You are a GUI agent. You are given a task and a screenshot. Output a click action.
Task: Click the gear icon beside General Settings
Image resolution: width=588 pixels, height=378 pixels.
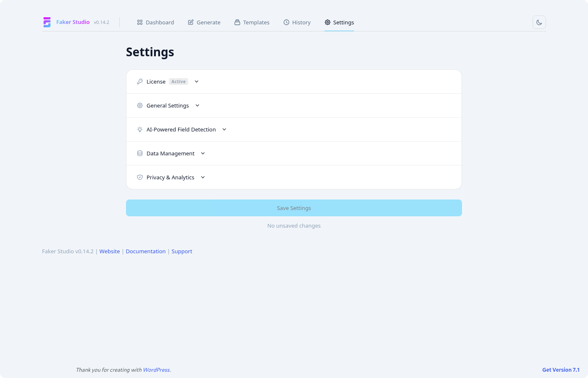140,105
